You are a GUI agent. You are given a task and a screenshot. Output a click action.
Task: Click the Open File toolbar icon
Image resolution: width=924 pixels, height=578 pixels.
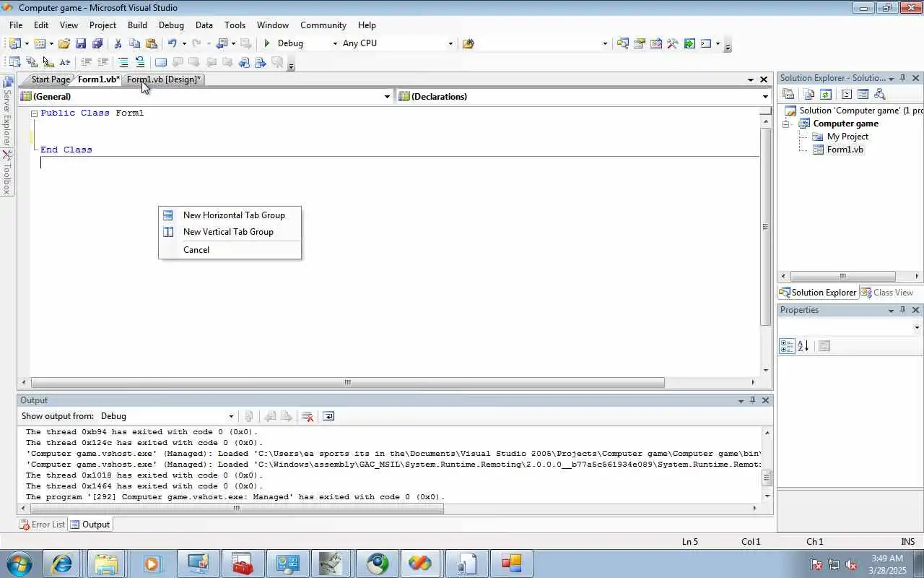[64, 43]
